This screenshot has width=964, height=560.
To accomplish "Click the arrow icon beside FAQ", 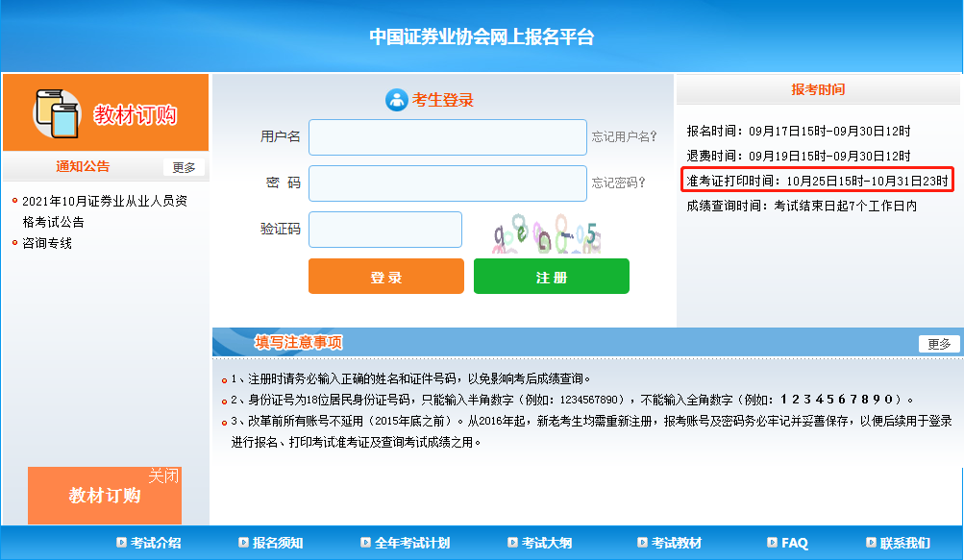I will tap(772, 542).
